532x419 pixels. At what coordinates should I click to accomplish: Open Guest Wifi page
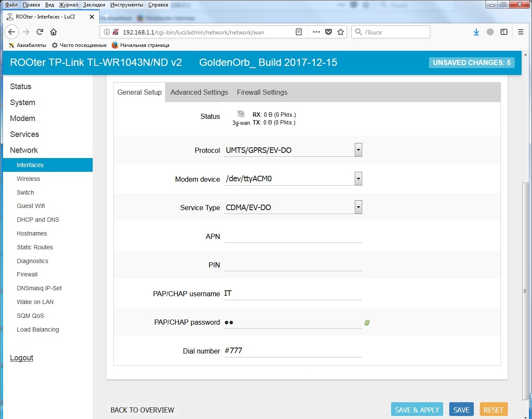pos(31,206)
